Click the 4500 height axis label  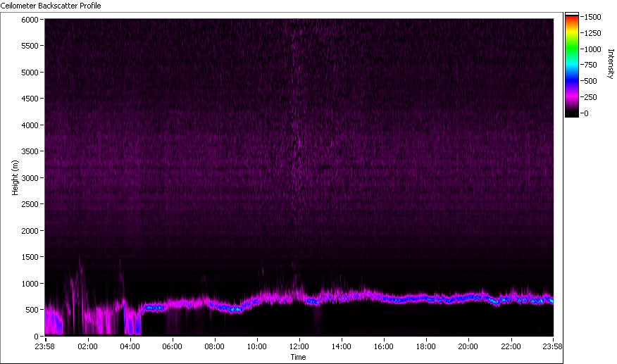tap(30, 99)
